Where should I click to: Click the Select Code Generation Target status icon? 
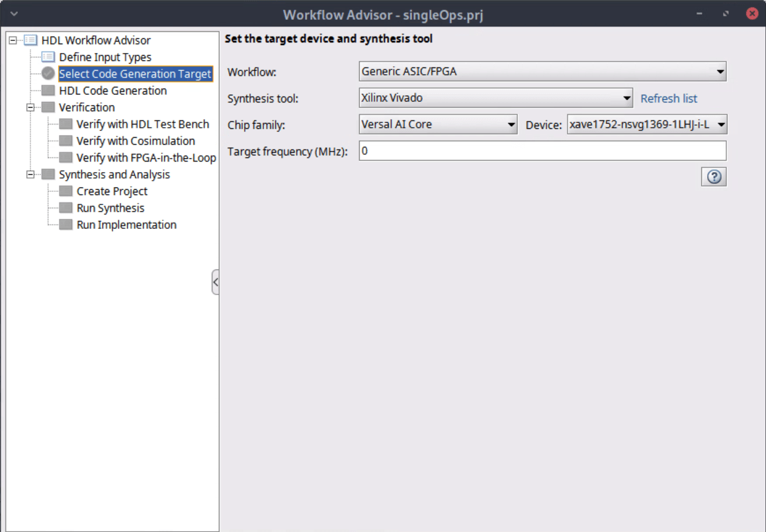pos(48,73)
